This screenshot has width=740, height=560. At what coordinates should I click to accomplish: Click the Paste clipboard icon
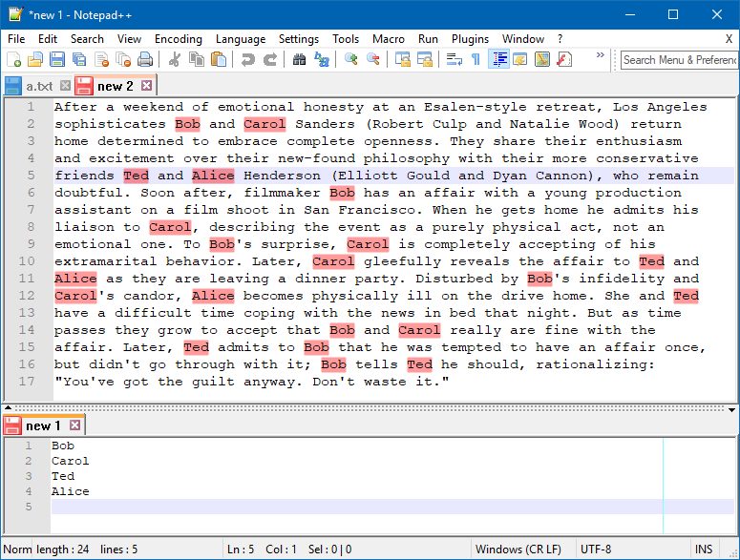click(218, 60)
